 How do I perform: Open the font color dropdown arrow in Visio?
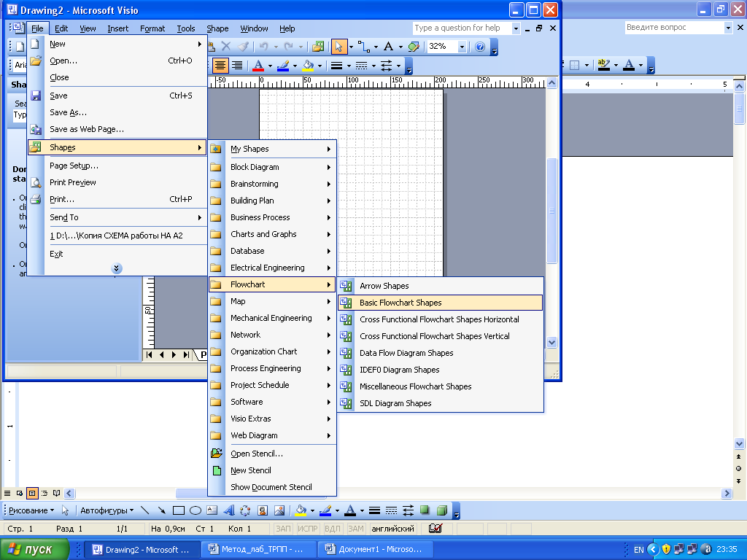[x=270, y=66]
